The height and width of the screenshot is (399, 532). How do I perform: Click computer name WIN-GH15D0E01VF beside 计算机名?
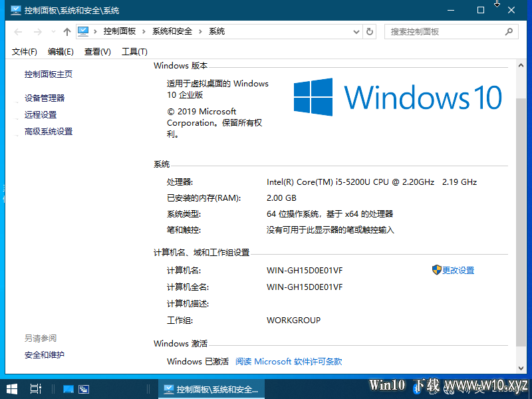point(305,271)
